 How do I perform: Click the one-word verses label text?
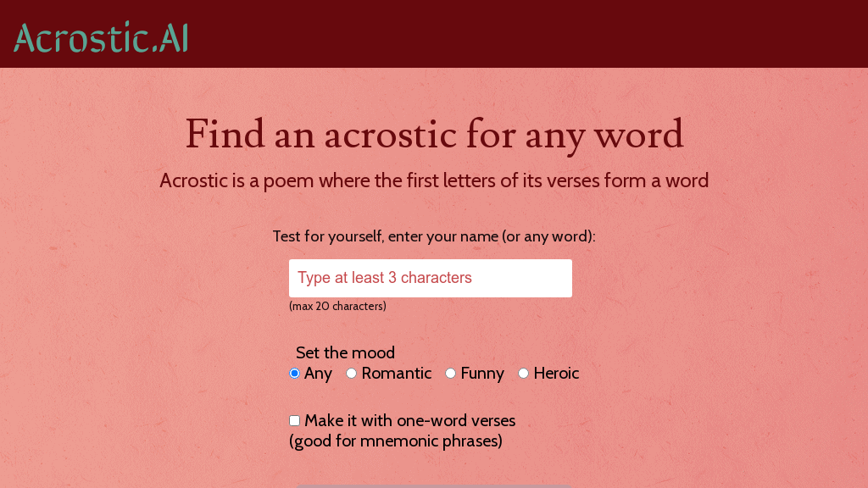tap(410, 420)
